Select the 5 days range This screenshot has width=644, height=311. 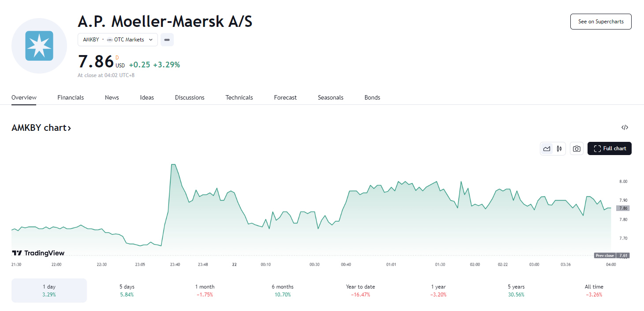click(x=127, y=290)
